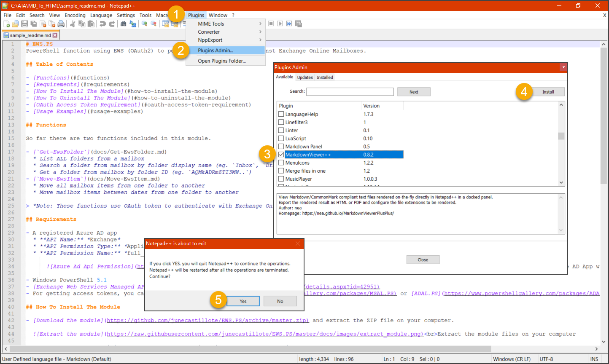Tick the LanguageHelp plugin checkbox
Viewport: 609px width, 364px height.
click(x=281, y=114)
